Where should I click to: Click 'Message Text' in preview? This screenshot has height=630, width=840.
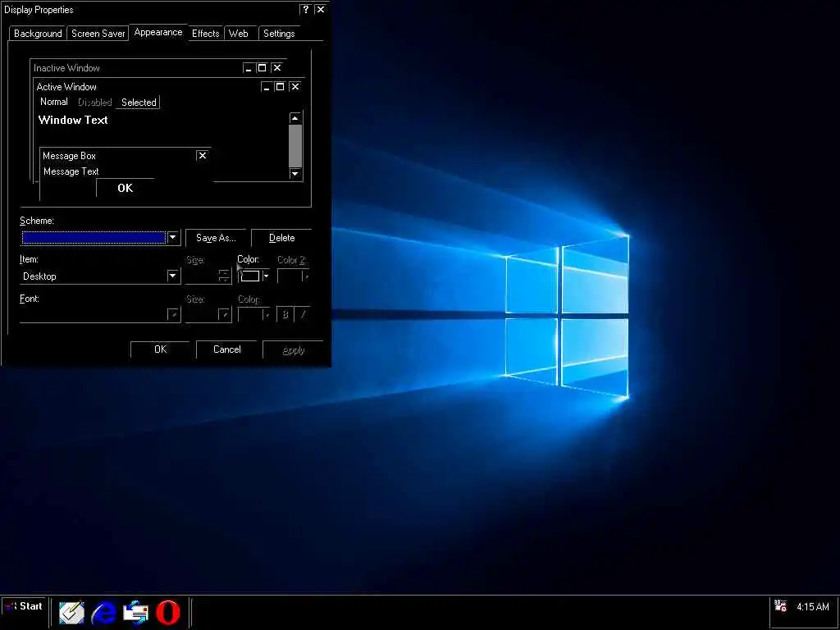pos(71,171)
